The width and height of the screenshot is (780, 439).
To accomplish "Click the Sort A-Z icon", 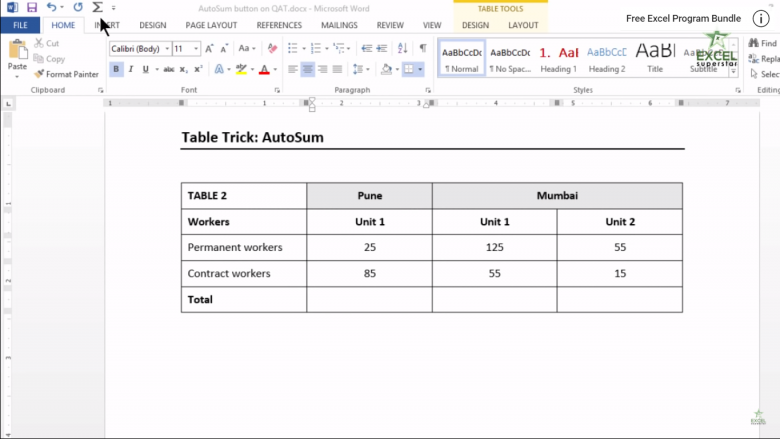I will pyautogui.click(x=404, y=48).
